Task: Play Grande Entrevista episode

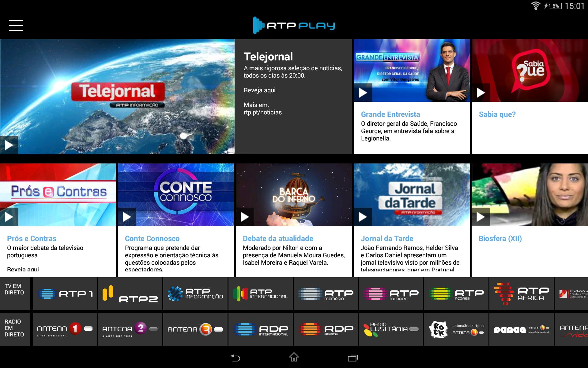Action: click(x=363, y=93)
